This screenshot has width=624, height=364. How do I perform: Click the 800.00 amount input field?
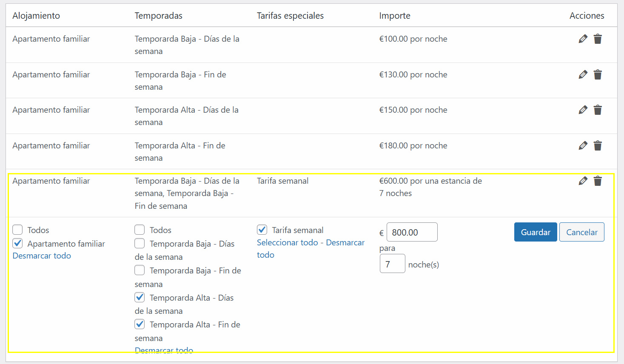(x=412, y=232)
